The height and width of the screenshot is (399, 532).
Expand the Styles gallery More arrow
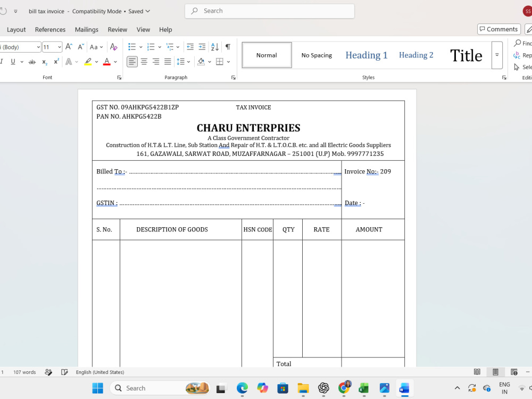(x=497, y=55)
